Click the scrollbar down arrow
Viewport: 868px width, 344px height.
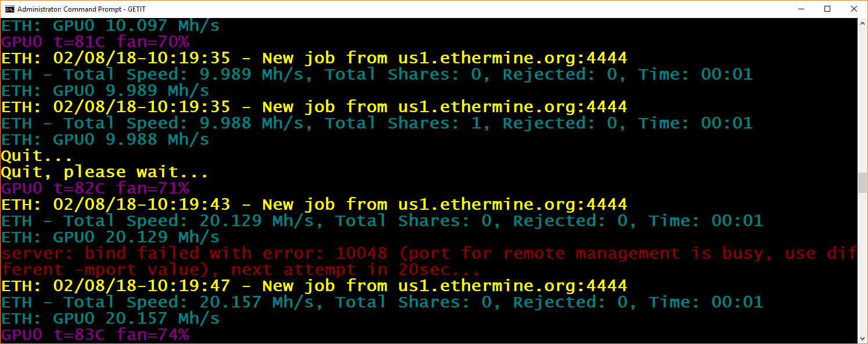[x=862, y=338]
